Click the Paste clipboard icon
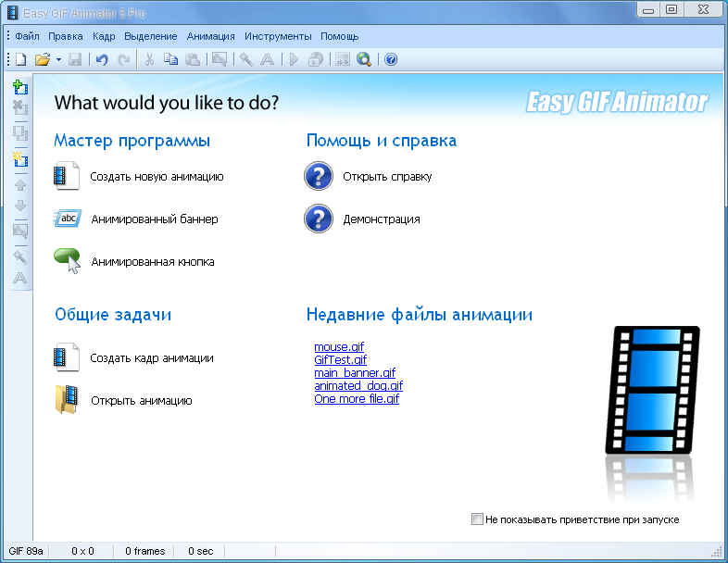 point(193,59)
